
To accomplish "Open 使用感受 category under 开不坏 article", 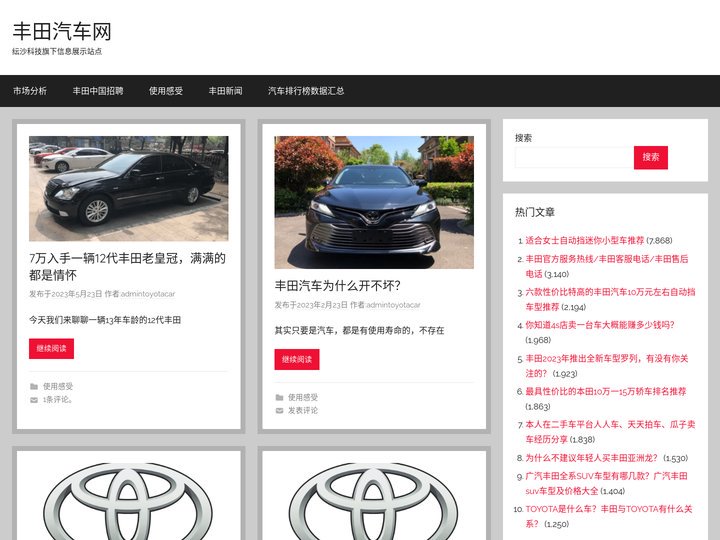I will click(x=303, y=398).
